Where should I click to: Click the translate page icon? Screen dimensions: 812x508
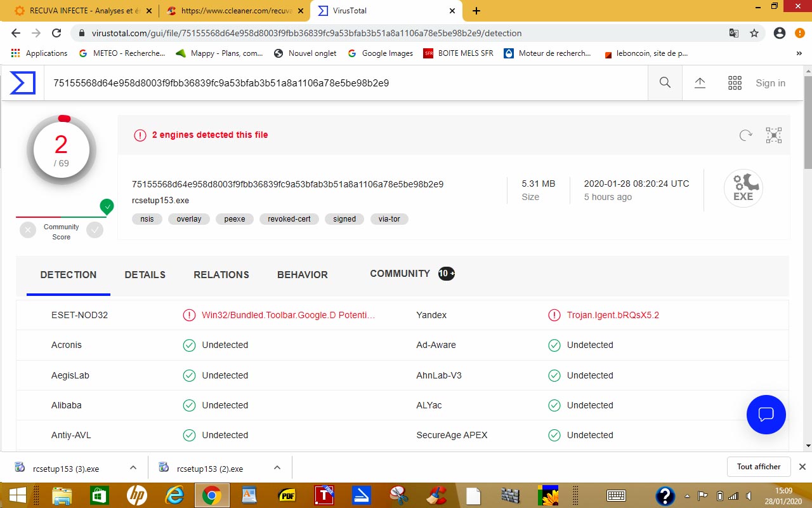click(x=733, y=33)
